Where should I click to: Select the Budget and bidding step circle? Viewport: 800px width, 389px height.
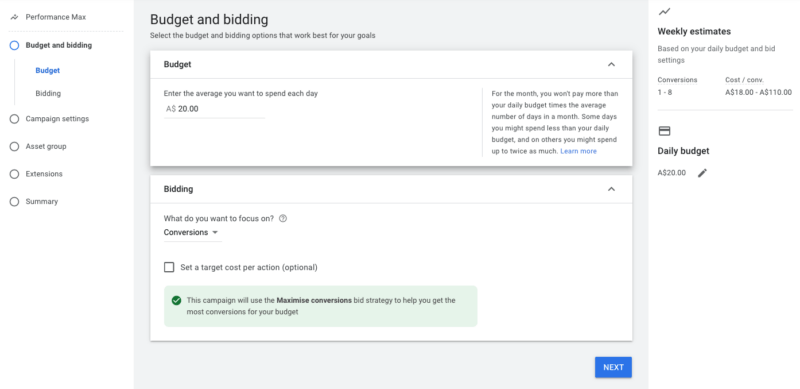[14, 45]
